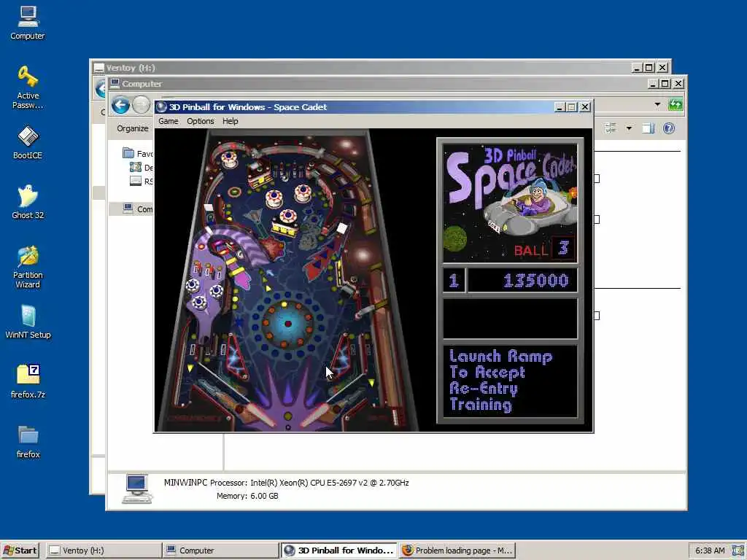Minimize the 3D Pinball window

pyautogui.click(x=560, y=107)
